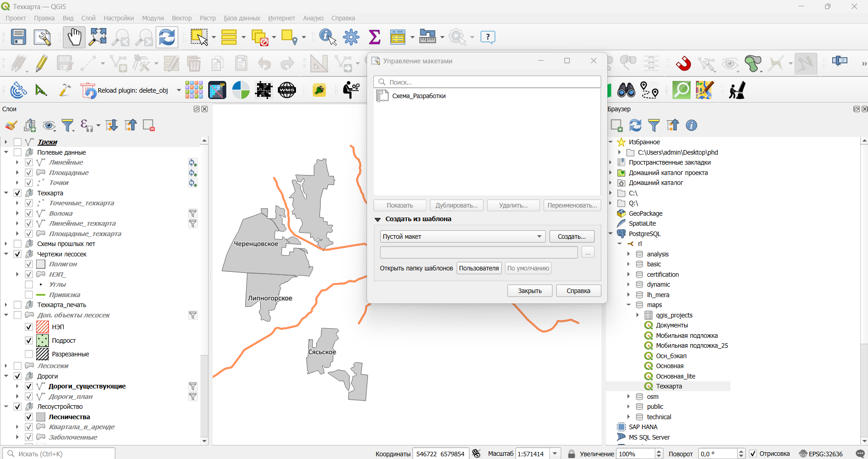Viewport: 868px width, 459px height.
Task: Open the Пустой макет template dropdown
Action: 463,237
